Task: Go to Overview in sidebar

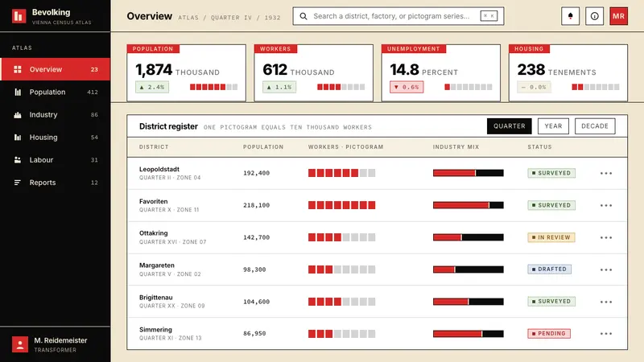Action: coord(55,69)
